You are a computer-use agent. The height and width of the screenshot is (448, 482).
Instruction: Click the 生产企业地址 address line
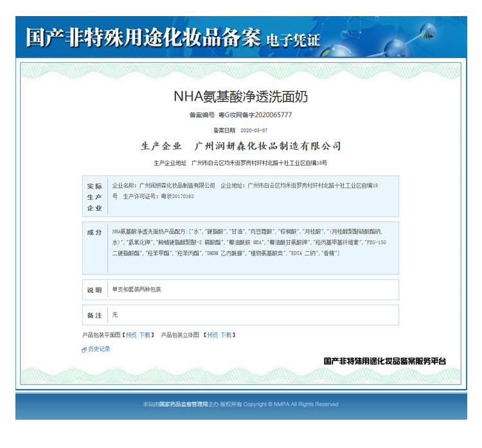(240, 163)
